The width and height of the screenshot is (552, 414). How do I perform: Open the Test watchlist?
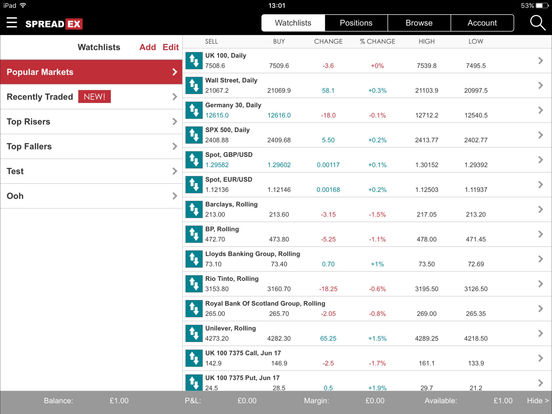tap(91, 171)
